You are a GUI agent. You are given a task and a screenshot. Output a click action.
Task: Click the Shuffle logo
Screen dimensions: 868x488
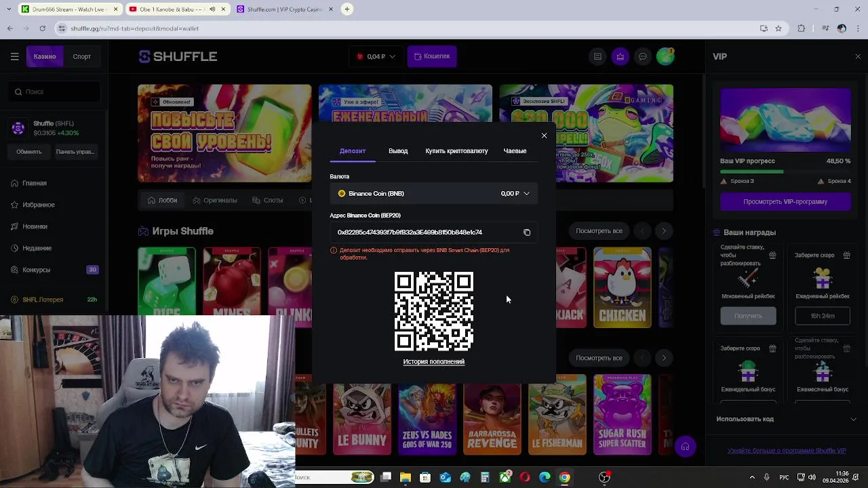click(x=178, y=57)
